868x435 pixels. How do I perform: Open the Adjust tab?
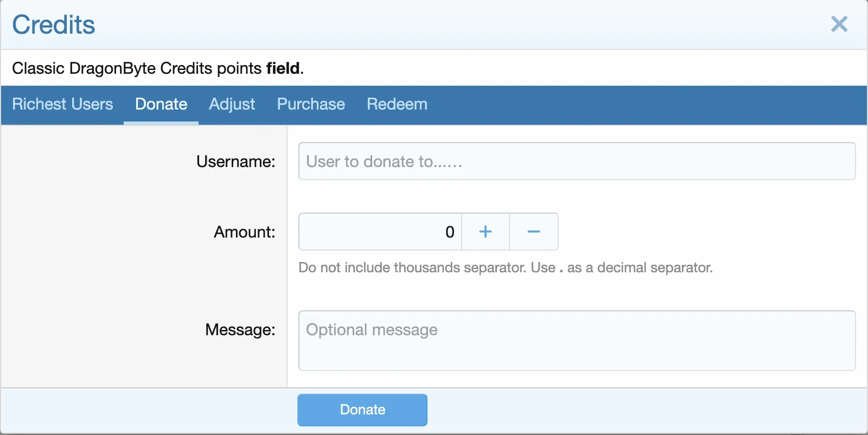[x=232, y=104]
